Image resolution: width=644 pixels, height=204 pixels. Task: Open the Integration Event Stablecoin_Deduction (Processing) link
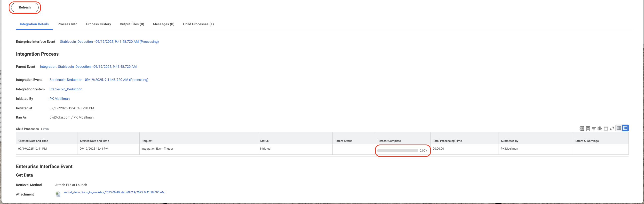coord(99,80)
